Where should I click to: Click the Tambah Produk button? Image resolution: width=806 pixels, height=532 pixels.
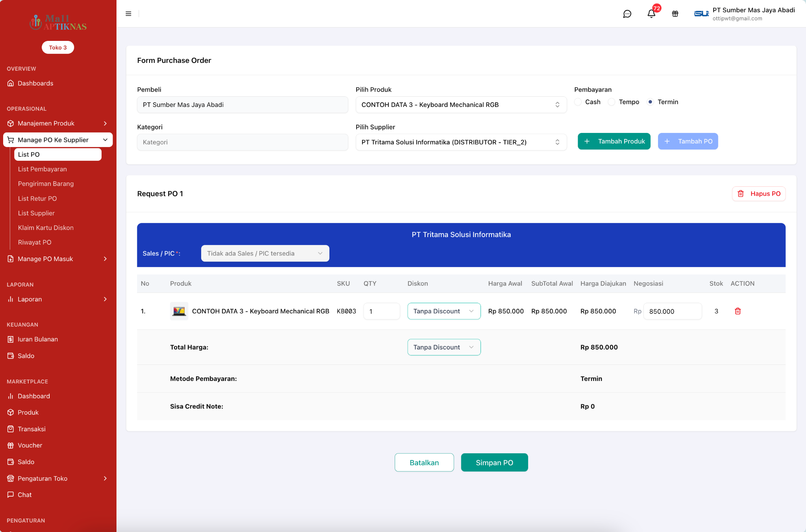pyautogui.click(x=614, y=141)
